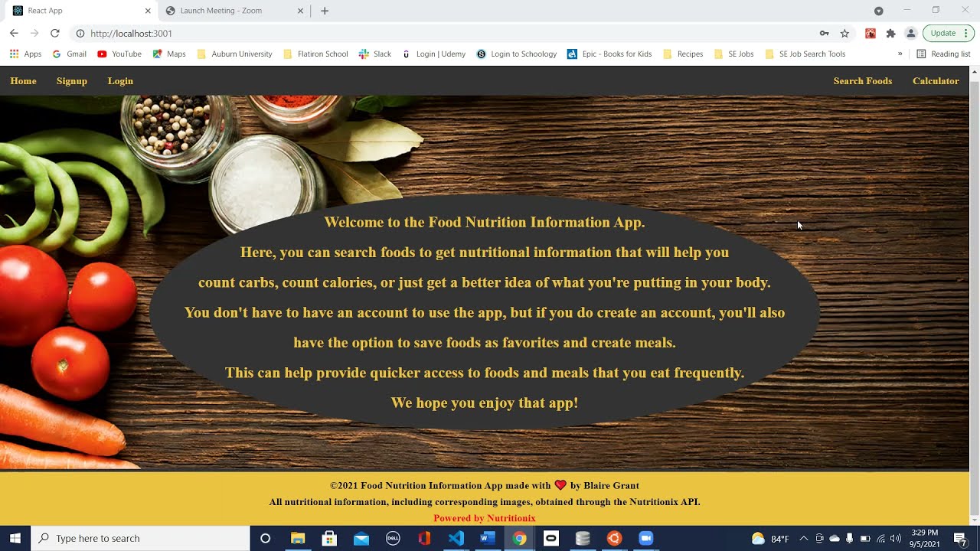Open Office app from taskbar

click(424, 538)
